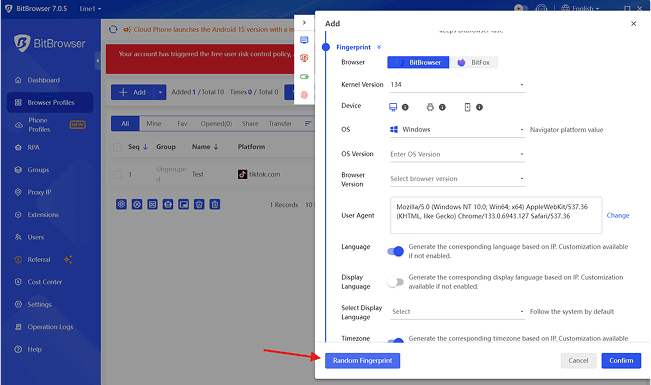Click the Change link beside User Agent
The height and width of the screenshot is (385, 651).
coord(618,215)
